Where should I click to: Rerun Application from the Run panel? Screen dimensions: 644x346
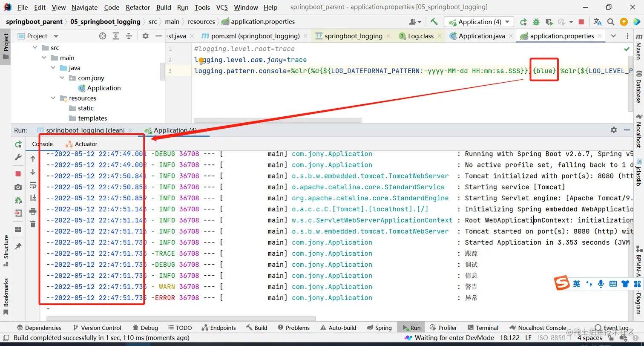[18, 144]
